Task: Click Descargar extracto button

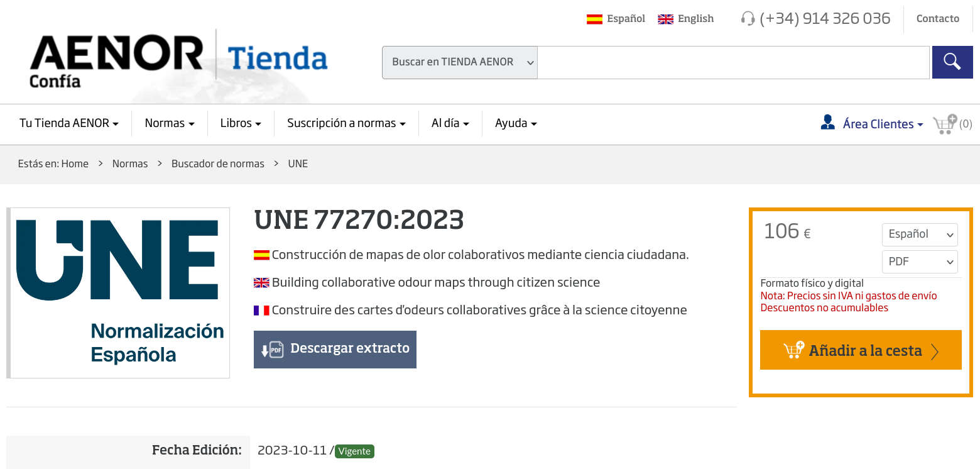Action: pyautogui.click(x=335, y=350)
